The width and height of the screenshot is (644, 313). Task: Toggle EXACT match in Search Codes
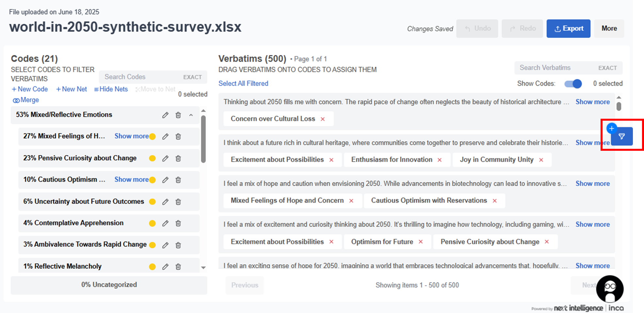(192, 77)
